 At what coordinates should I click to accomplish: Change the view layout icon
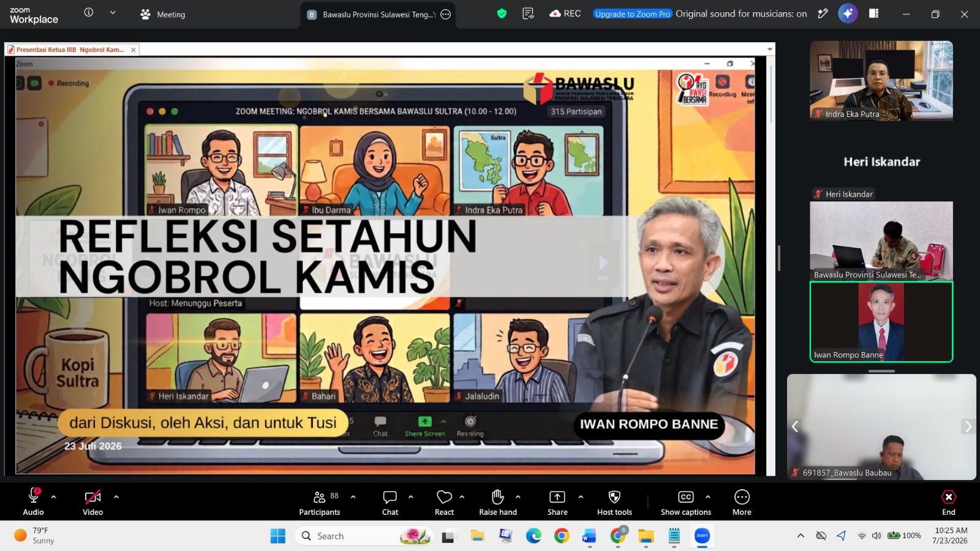(874, 13)
